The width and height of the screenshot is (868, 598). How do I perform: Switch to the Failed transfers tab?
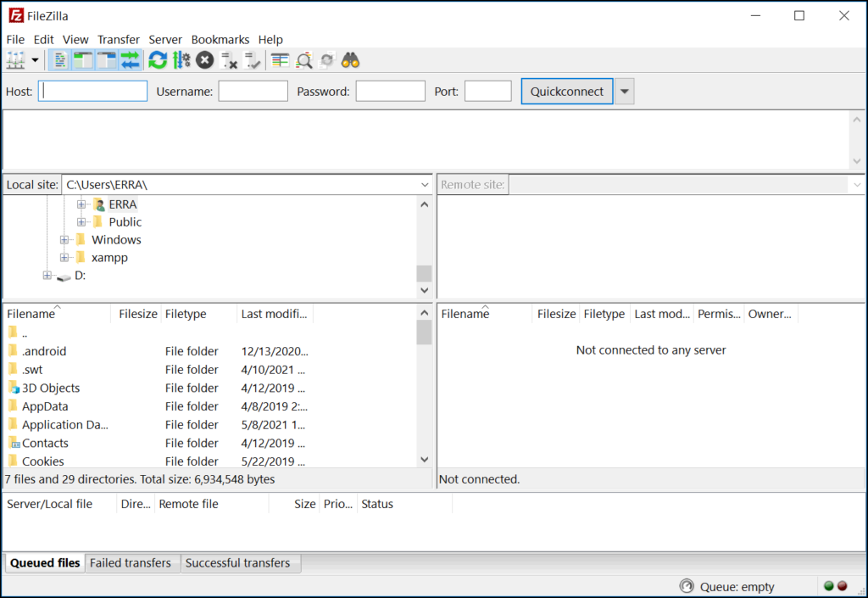131,563
